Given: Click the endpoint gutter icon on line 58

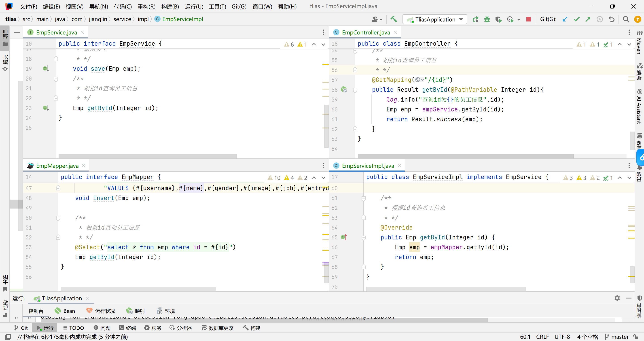Looking at the screenshot, I should point(344,90).
